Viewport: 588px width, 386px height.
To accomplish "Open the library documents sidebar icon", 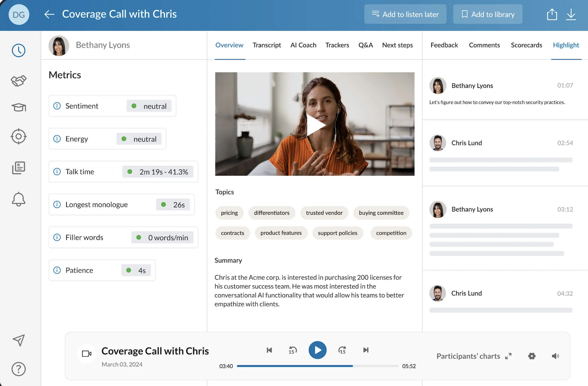I will [19, 168].
